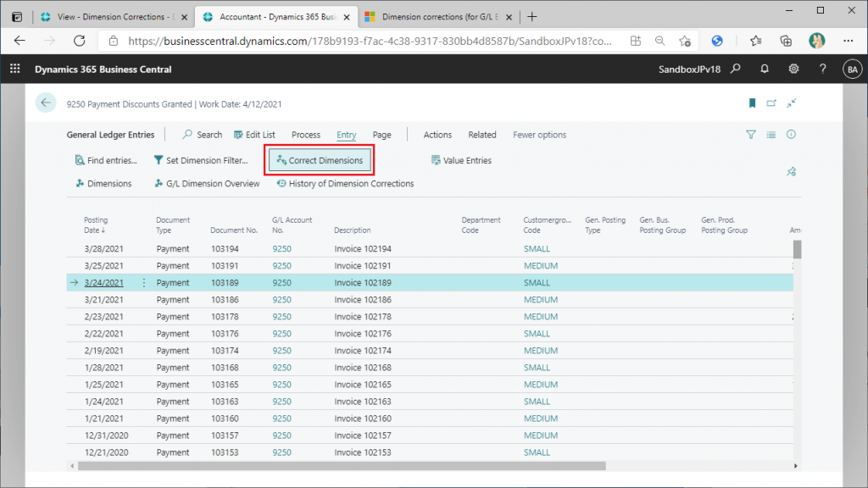Pin the action bar with the pin icon
The height and width of the screenshot is (488, 868).
click(x=791, y=172)
